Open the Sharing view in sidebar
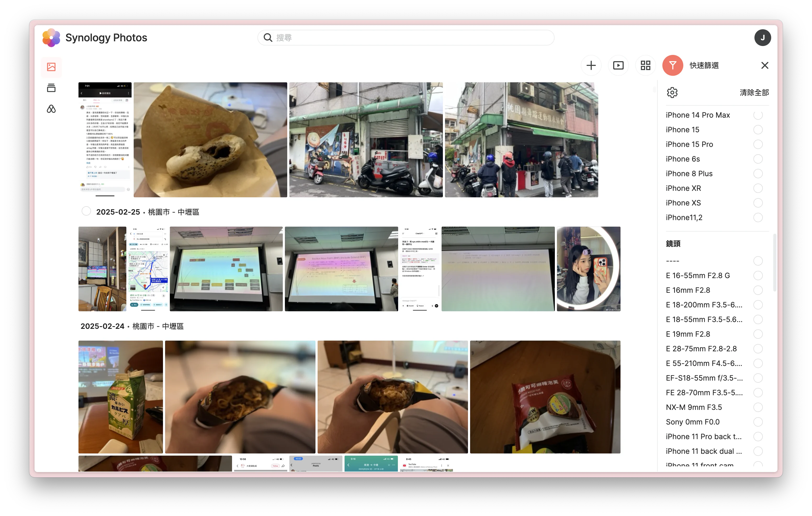Image resolution: width=812 pixels, height=516 pixels. pyautogui.click(x=51, y=109)
